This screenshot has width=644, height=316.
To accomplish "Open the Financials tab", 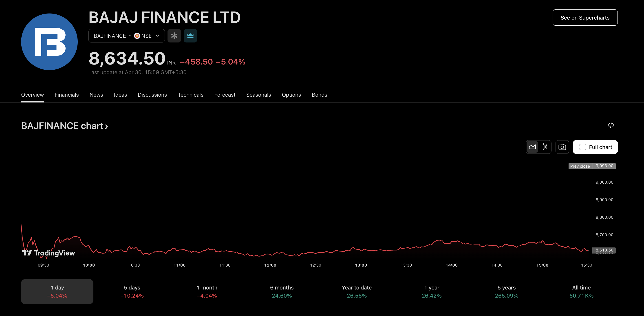I will (x=66, y=95).
